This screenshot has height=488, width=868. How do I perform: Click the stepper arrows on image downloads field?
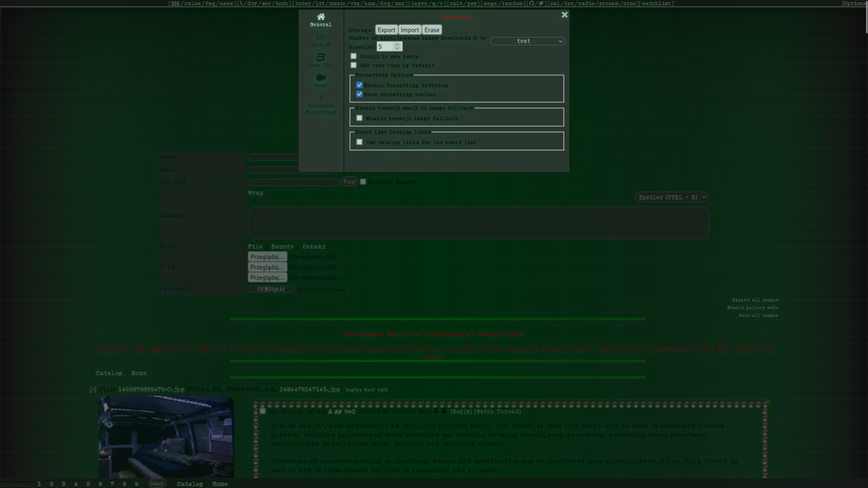[x=397, y=46]
